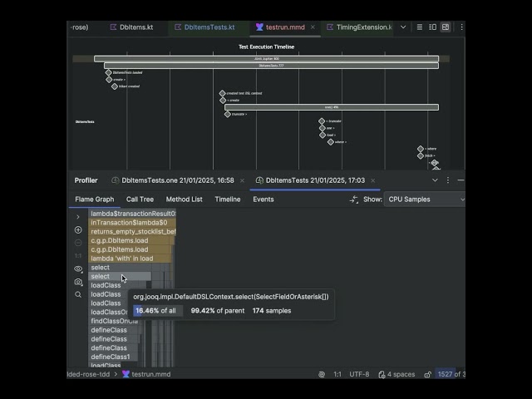The height and width of the screenshot is (399, 532).
Task: Click the AI assistant swirl icon in status bar
Action: pyautogui.click(x=322, y=374)
